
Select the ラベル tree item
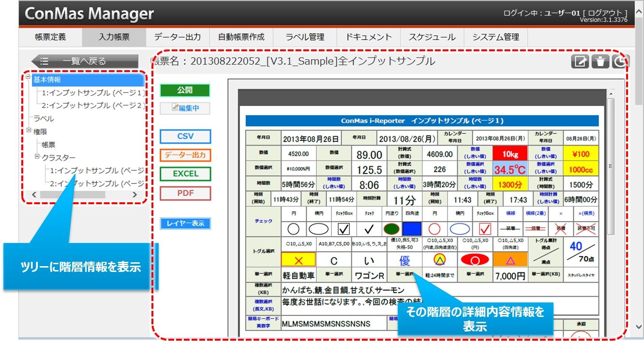pyautogui.click(x=44, y=119)
